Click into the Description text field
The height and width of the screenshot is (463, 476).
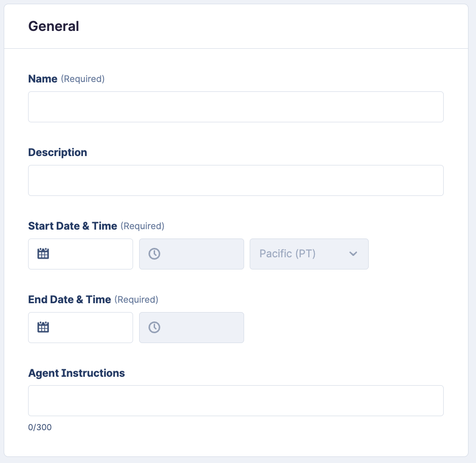(236, 180)
